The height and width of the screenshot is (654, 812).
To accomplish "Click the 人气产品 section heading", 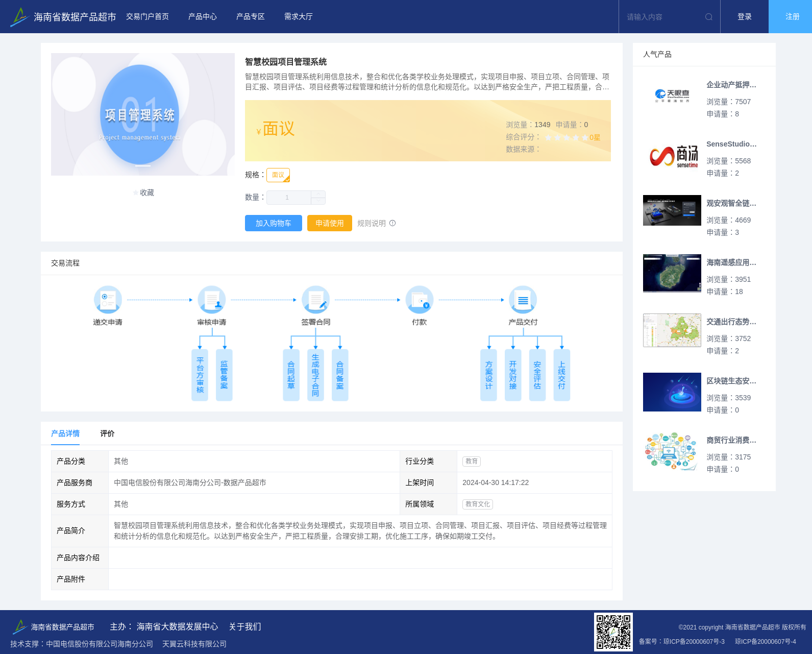I will [x=657, y=54].
